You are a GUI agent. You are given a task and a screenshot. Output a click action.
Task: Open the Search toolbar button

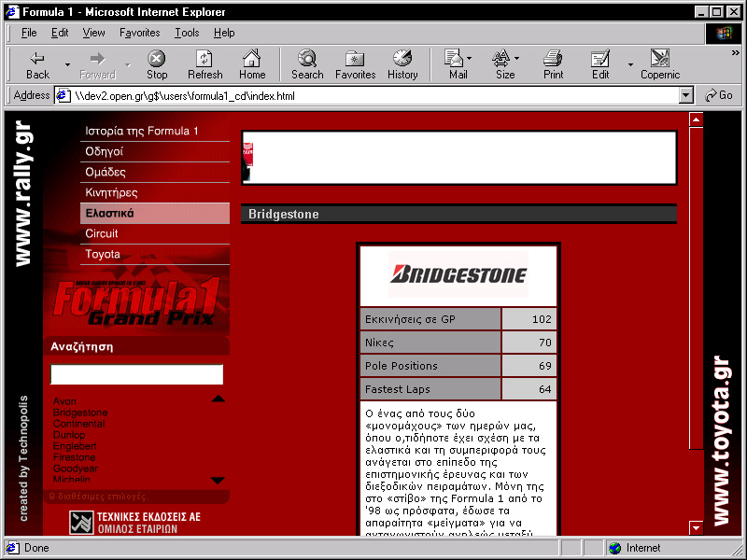pyautogui.click(x=307, y=64)
